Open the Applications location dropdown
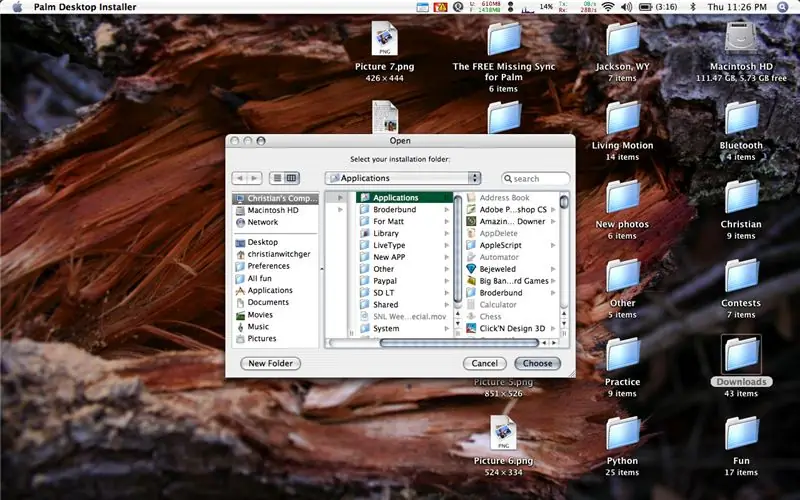 [403, 178]
